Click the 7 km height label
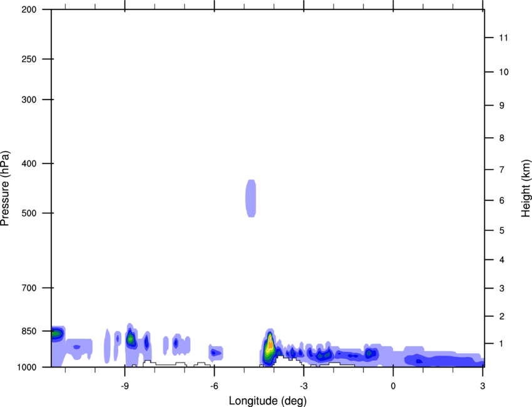Viewport: 532px width, 407px height. [x=502, y=170]
